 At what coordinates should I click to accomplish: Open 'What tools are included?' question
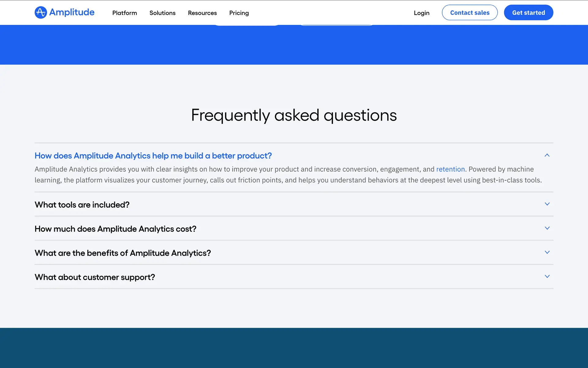pyautogui.click(x=82, y=205)
